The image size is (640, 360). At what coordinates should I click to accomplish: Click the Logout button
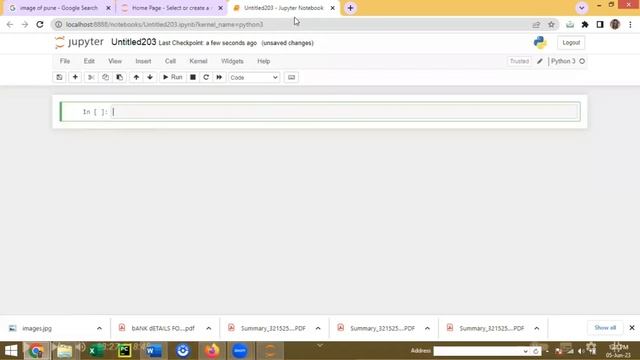coord(571,42)
